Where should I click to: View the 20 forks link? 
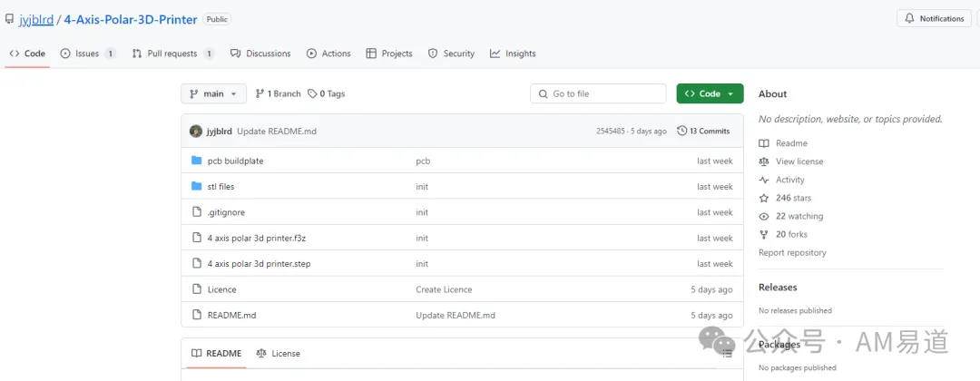click(791, 234)
